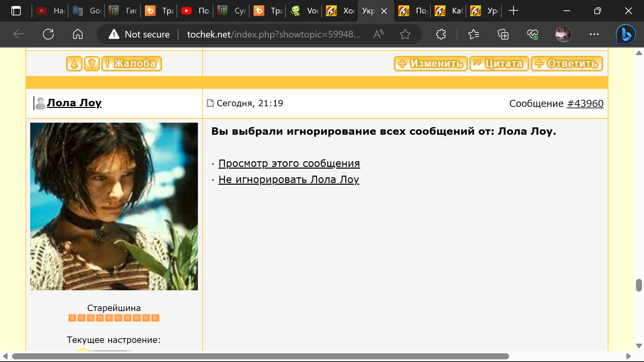Open a new browser tab

tap(513, 11)
